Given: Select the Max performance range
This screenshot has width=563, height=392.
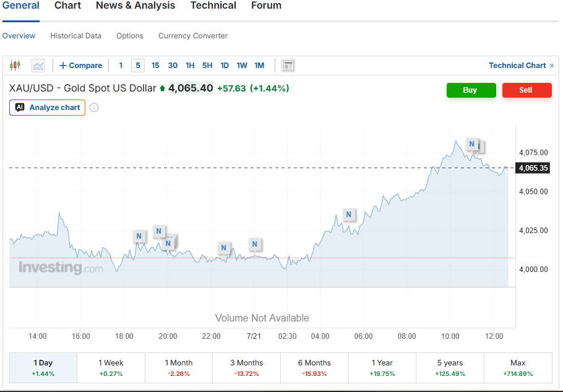Looking at the screenshot, I should click(518, 368).
